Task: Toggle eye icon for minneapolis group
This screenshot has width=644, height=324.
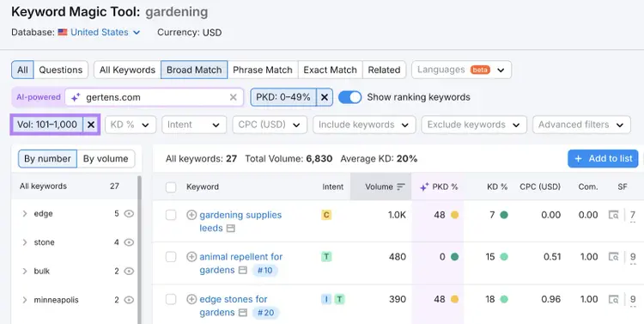Action: [x=129, y=300]
